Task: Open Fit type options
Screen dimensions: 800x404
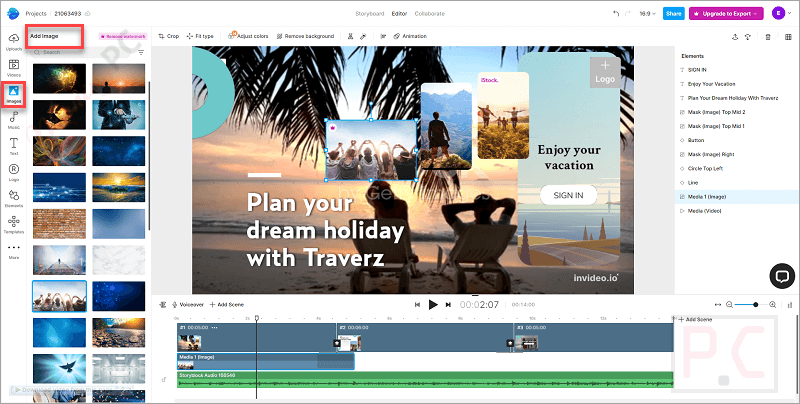Action: (200, 36)
